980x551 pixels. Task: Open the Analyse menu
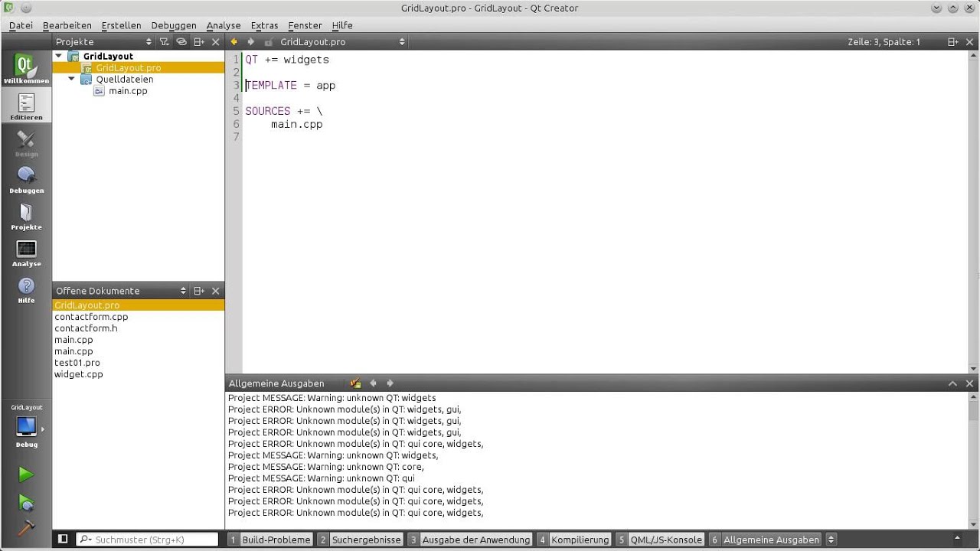(224, 25)
